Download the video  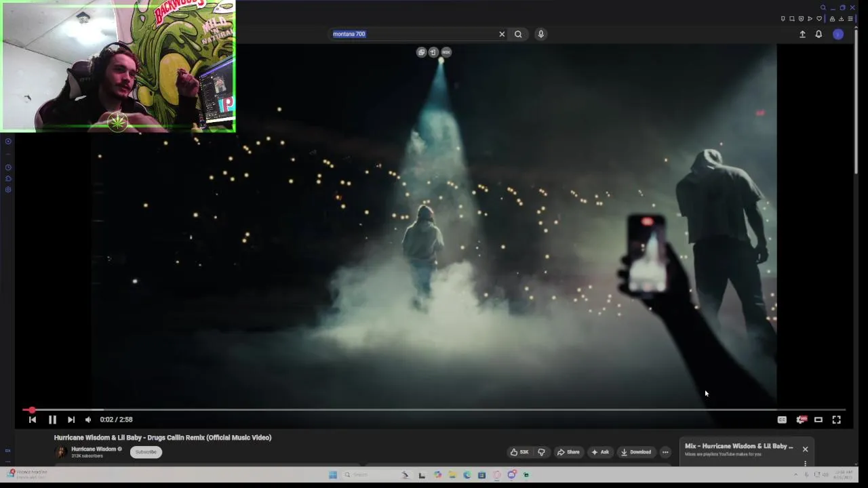pyautogui.click(x=636, y=452)
